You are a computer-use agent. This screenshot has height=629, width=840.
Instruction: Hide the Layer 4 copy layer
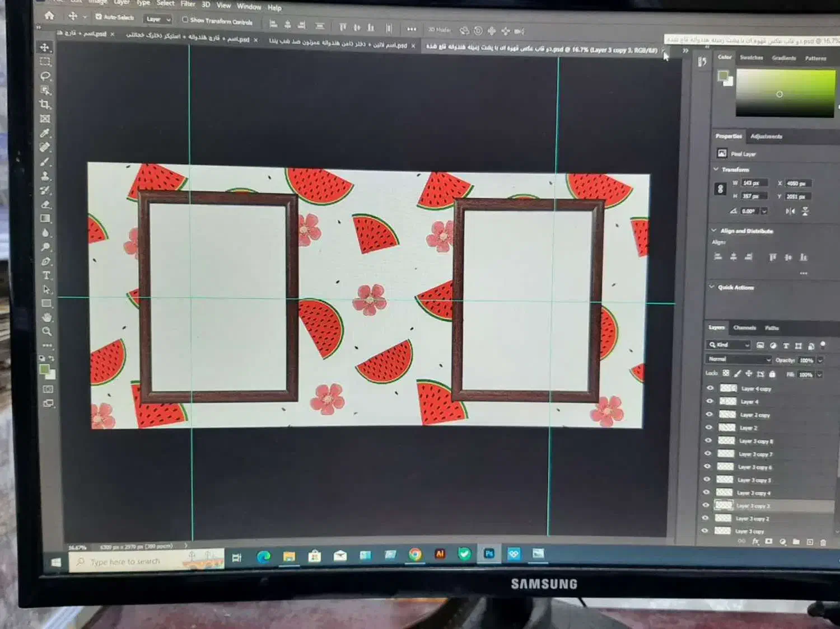(x=710, y=388)
